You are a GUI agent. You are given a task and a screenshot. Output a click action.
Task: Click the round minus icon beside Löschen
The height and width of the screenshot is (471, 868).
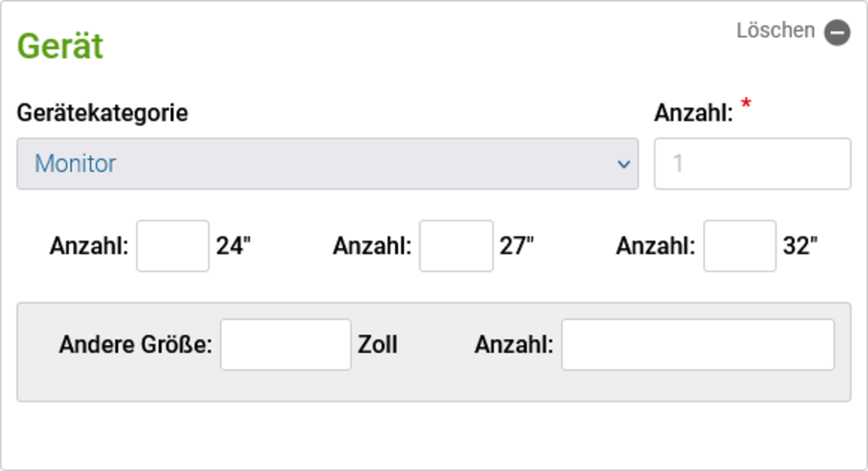point(837,32)
